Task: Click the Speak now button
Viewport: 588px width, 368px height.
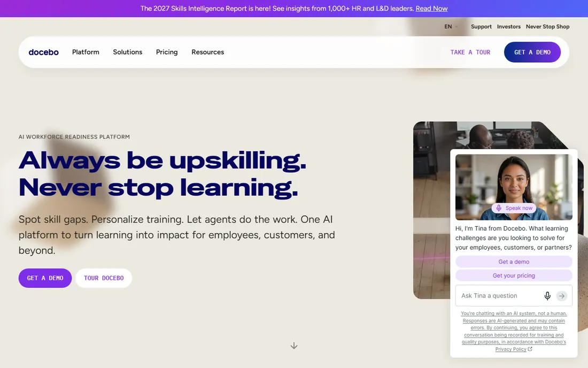Action: pyautogui.click(x=514, y=208)
